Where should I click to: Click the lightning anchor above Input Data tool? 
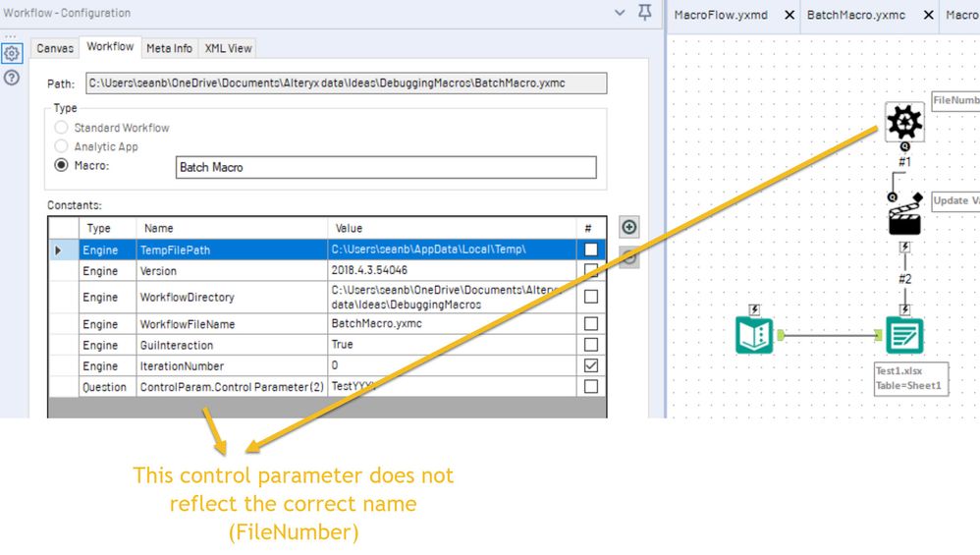tap(754, 310)
